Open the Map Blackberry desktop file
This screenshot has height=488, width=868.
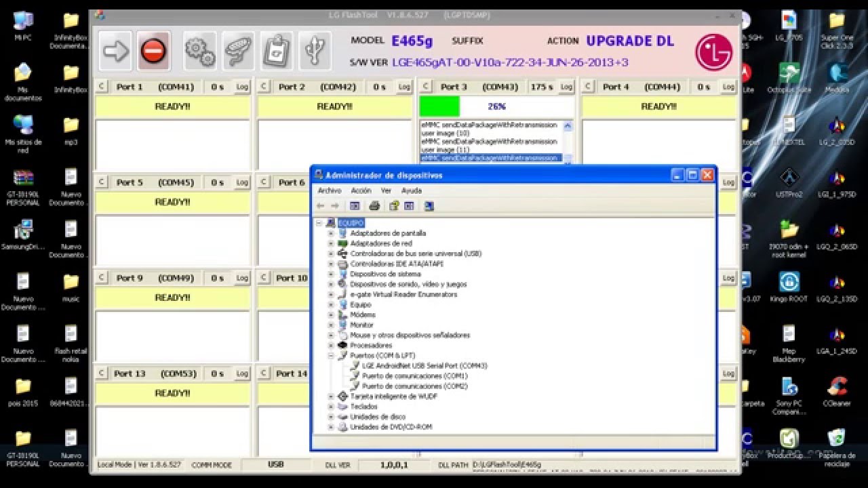point(789,342)
